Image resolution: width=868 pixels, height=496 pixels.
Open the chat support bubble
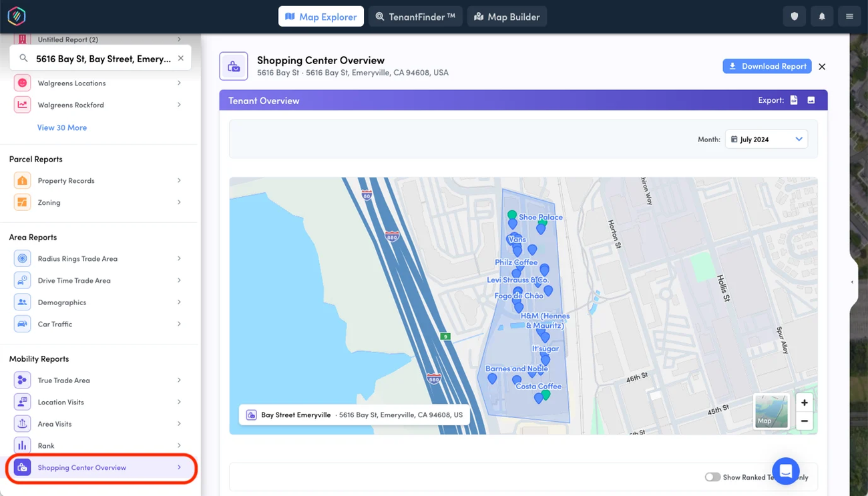(786, 471)
